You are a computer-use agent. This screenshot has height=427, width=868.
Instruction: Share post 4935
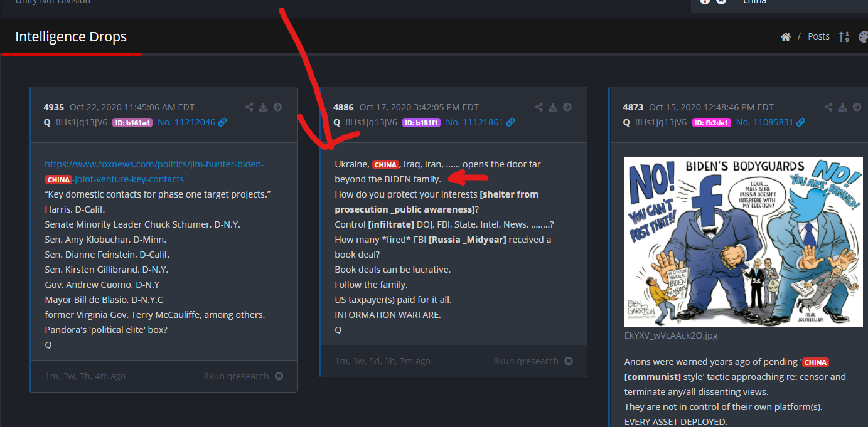coord(249,107)
